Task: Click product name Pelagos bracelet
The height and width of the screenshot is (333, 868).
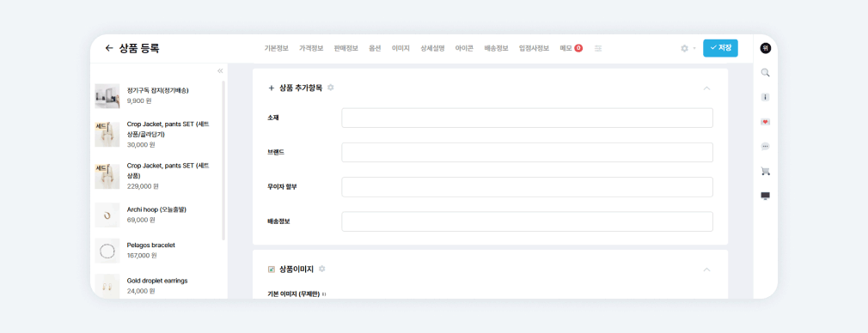Action: [151, 245]
